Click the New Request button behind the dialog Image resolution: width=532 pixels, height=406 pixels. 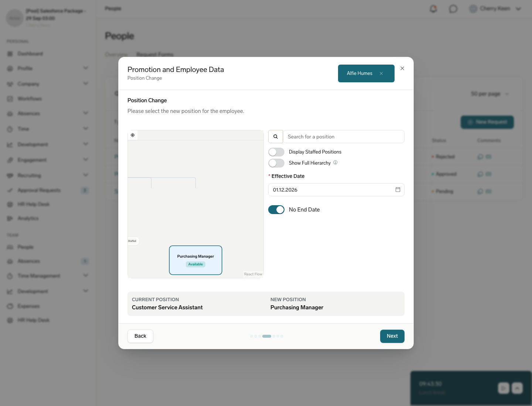(487, 122)
